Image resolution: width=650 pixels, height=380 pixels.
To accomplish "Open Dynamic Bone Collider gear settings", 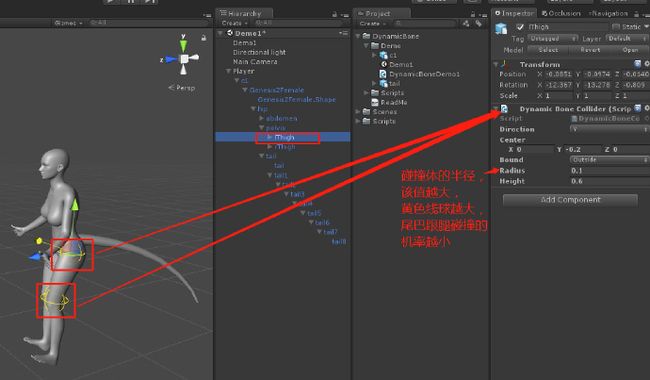I will 647,108.
